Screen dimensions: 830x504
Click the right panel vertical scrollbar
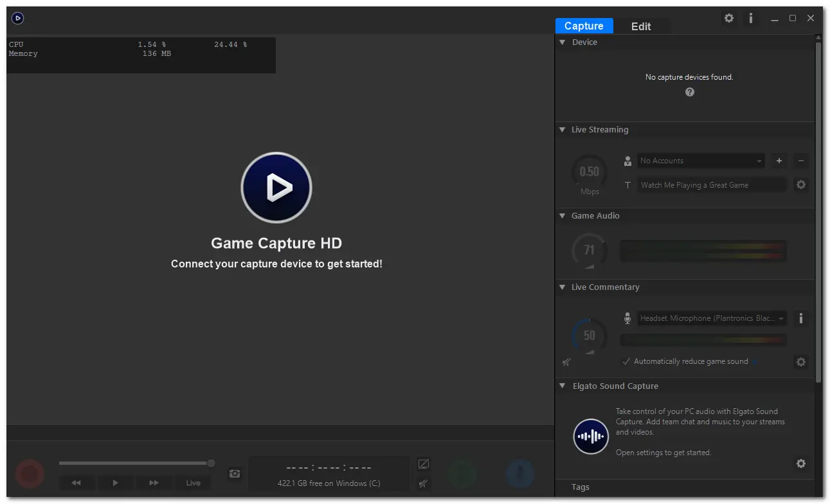(x=818, y=212)
